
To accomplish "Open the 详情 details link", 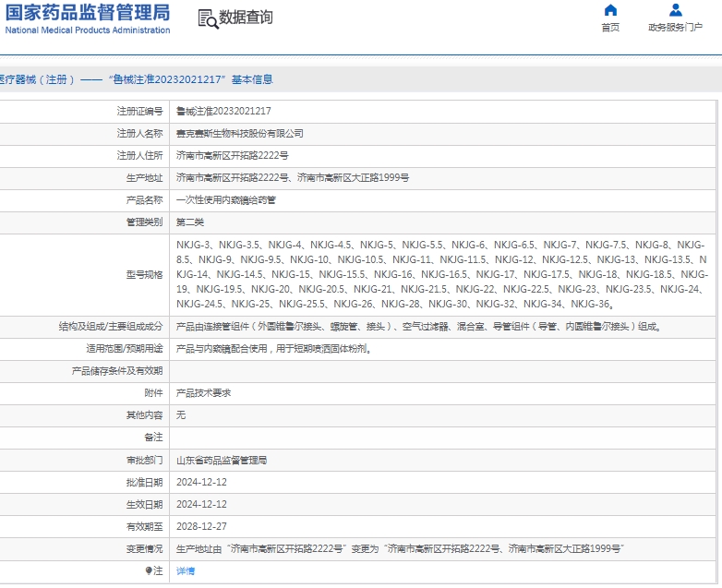I will 186,571.
